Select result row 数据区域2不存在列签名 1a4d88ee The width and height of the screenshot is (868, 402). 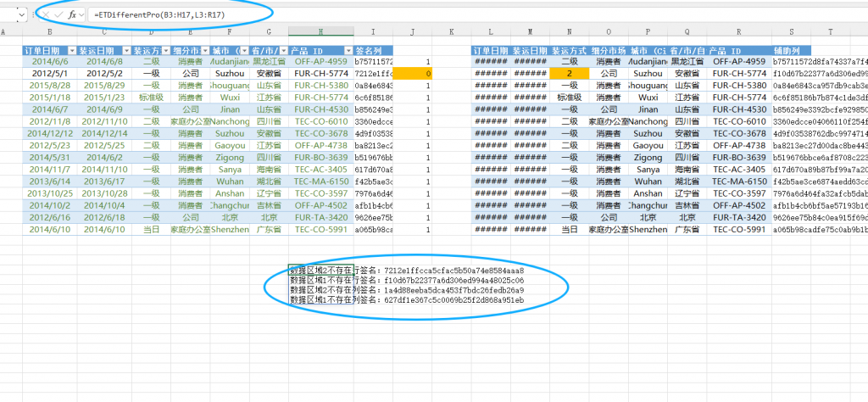click(407, 289)
